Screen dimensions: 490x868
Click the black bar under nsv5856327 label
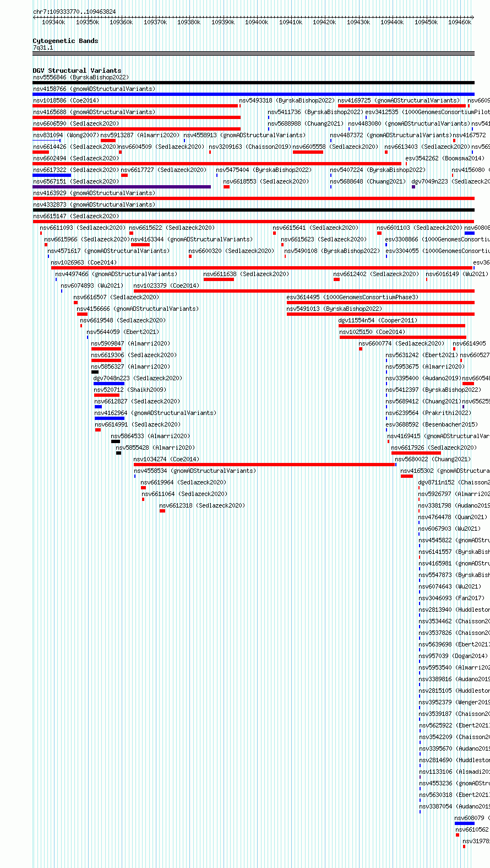[95, 372]
